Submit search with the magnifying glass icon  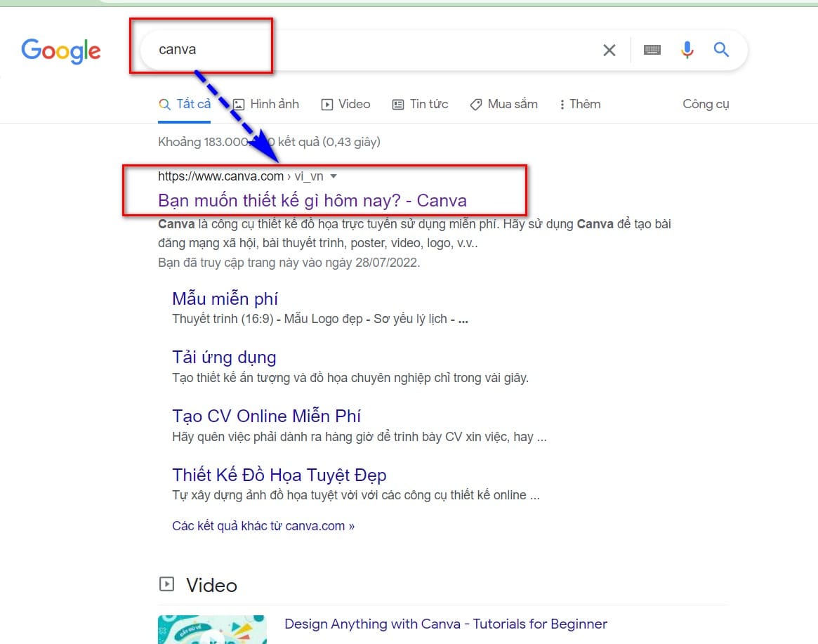(x=721, y=50)
